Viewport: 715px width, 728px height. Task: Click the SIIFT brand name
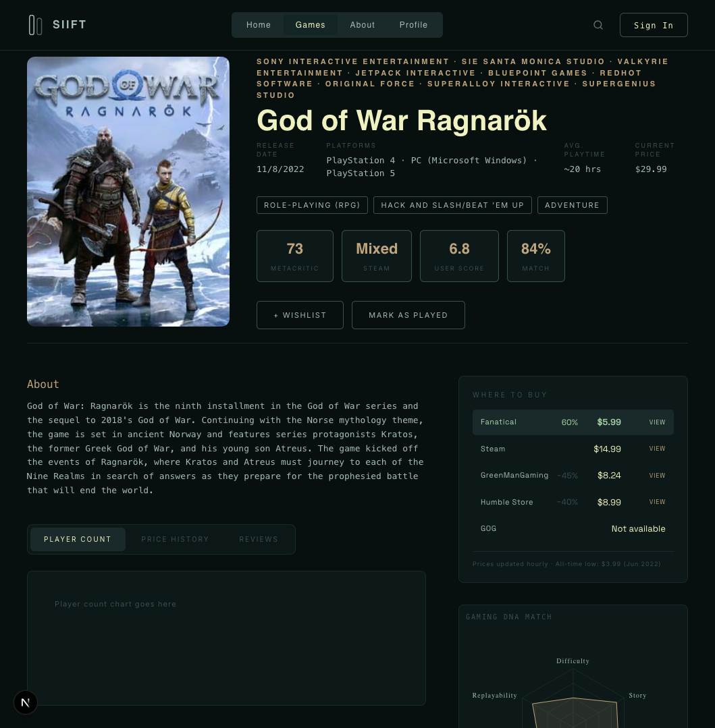point(70,24)
